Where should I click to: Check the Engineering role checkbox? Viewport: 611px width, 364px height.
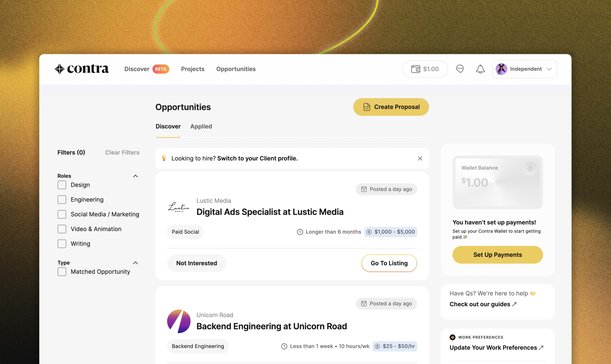pos(62,199)
